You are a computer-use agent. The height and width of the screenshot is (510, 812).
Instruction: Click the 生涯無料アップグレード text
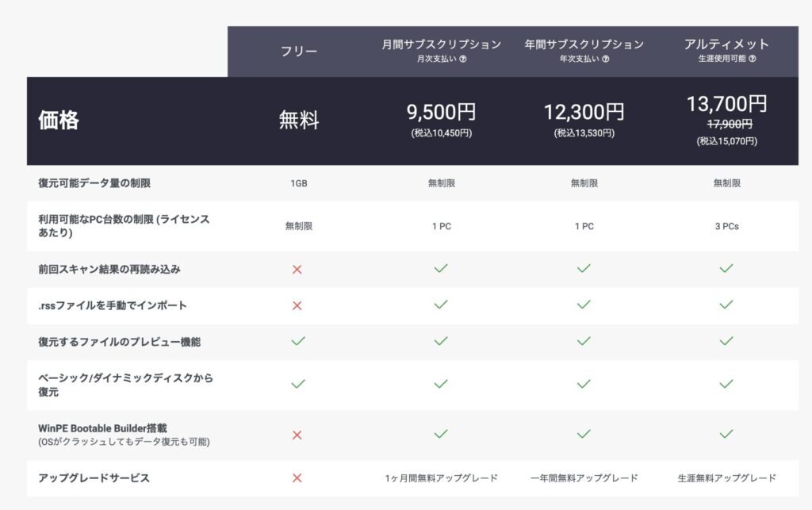[726, 477]
